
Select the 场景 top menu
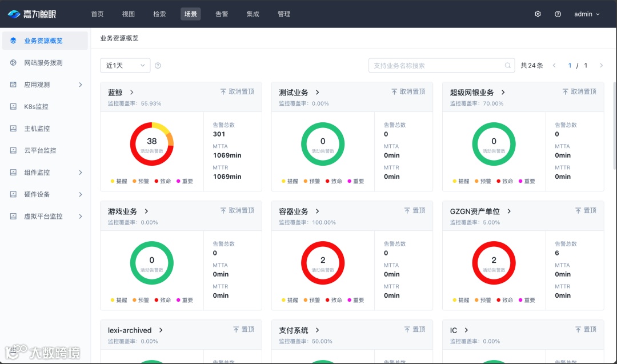tap(190, 14)
